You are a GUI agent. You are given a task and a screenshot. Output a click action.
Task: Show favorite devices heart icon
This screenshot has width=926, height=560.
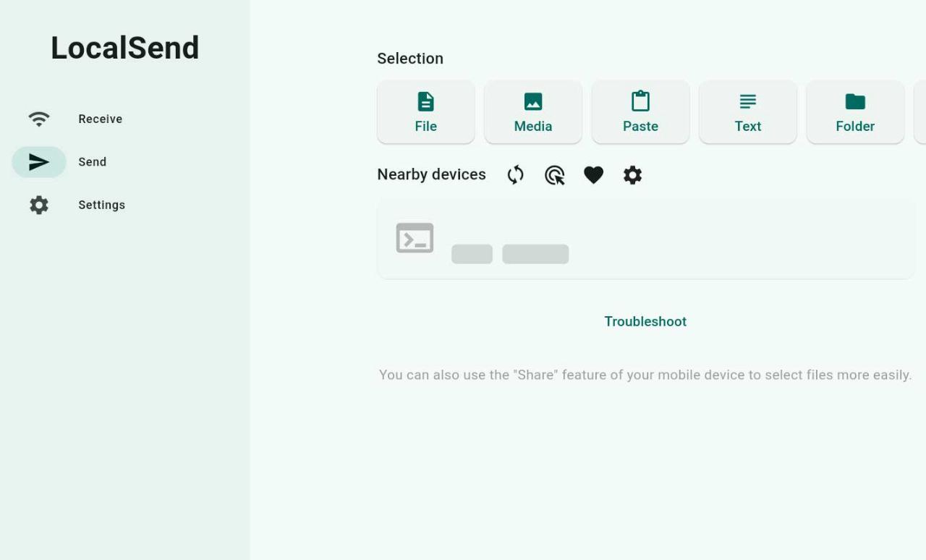593,175
